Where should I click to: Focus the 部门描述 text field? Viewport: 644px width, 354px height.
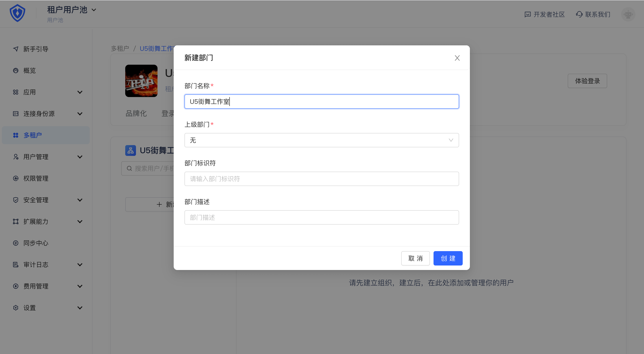pyautogui.click(x=322, y=217)
